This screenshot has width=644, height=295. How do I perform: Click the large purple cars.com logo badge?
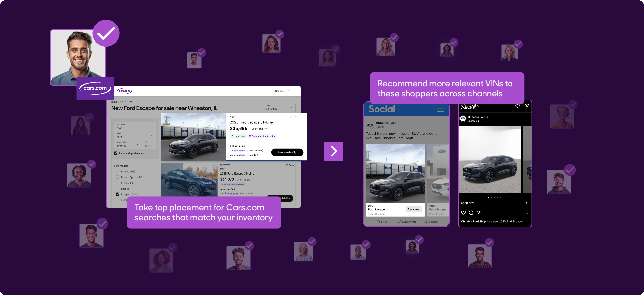[x=95, y=88]
